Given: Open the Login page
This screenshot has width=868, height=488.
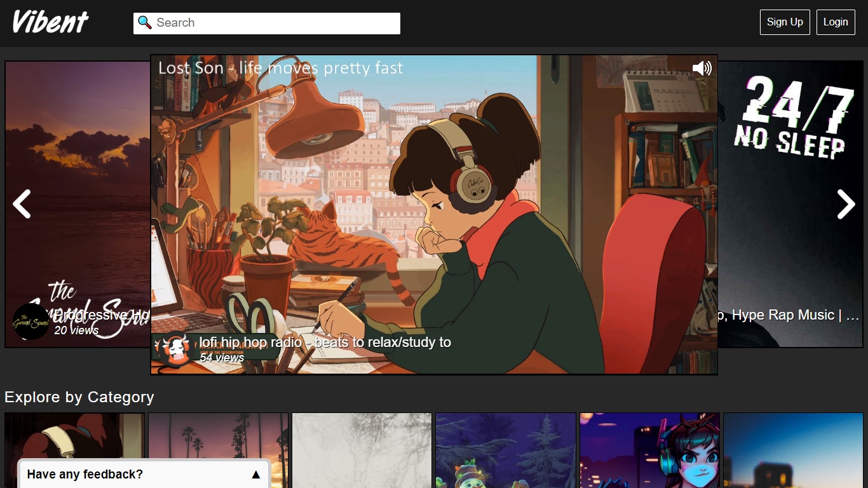Looking at the screenshot, I should (x=835, y=22).
